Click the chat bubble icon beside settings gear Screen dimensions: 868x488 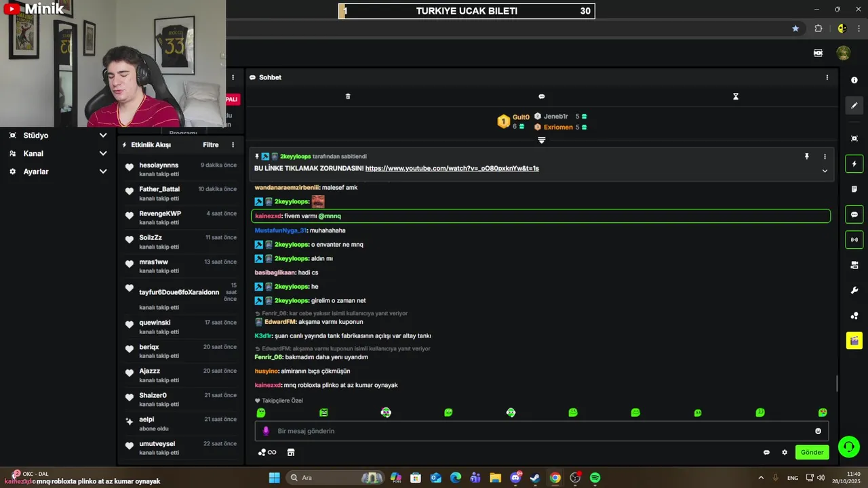tap(766, 452)
